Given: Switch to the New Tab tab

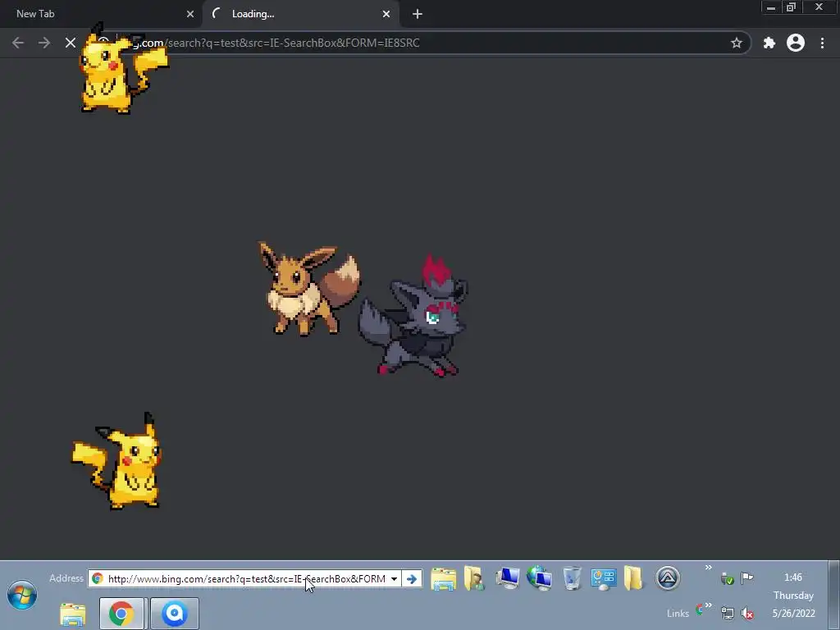Looking at the screenshot, I should pos(101,14).
